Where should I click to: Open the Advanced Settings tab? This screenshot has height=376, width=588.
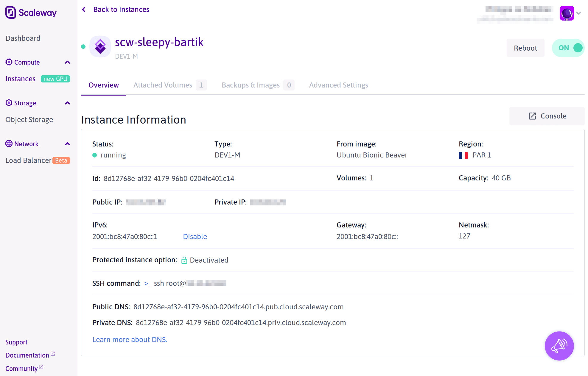click(338, 85)
